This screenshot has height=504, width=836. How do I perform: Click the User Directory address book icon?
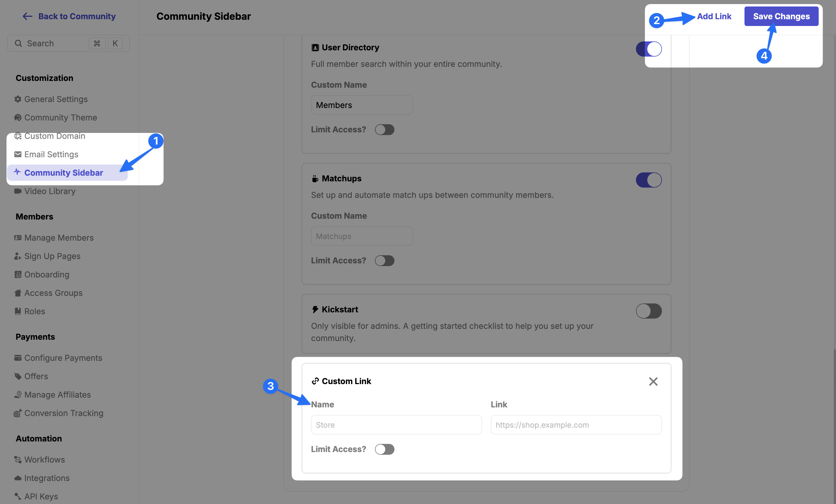315,47
